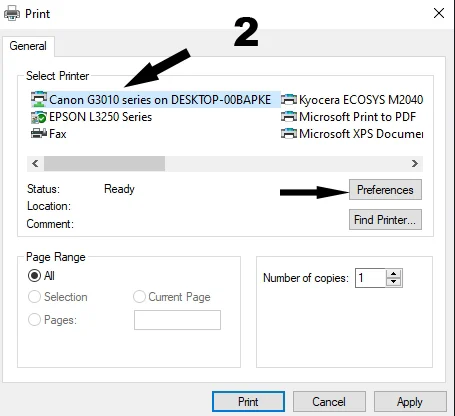455x416 pixels.
Task: Click the EPSON L3250 Series printer icon
Action: [39, 117]
